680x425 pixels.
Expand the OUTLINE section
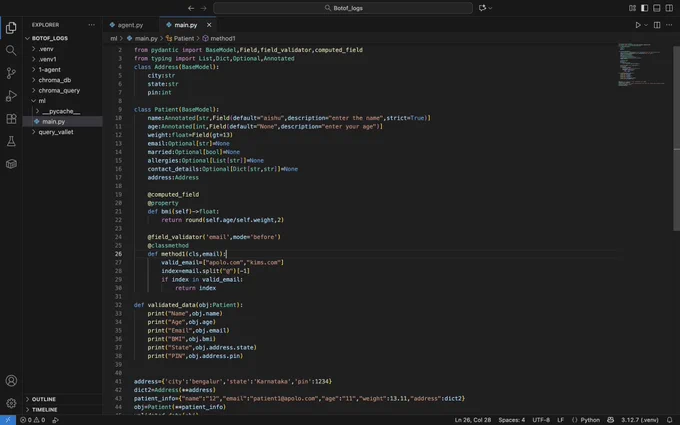click(x=62, y=399)
